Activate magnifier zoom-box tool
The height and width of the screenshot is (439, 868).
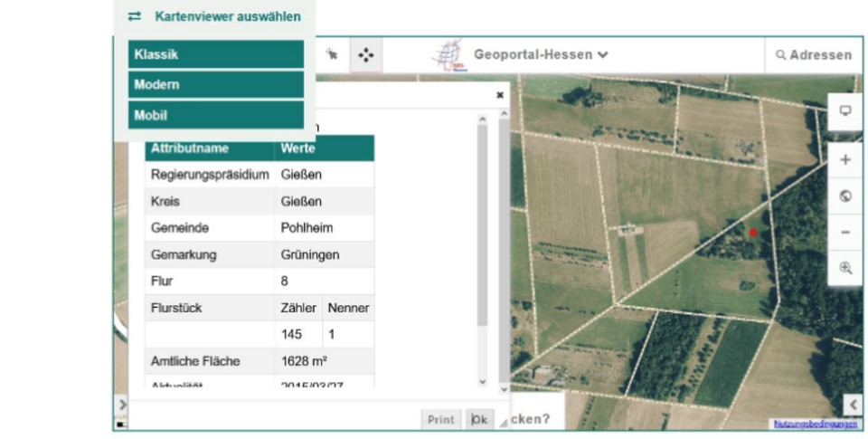click(x=845, y=268)
